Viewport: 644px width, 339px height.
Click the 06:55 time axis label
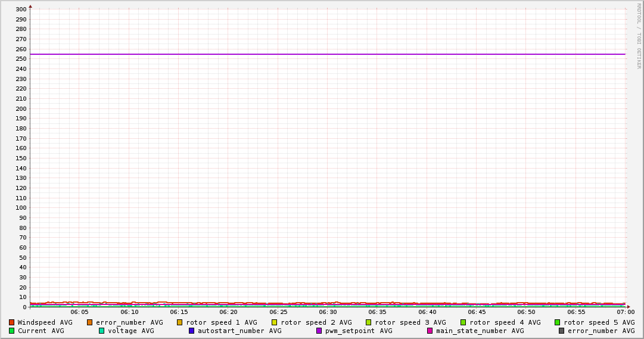576,312
